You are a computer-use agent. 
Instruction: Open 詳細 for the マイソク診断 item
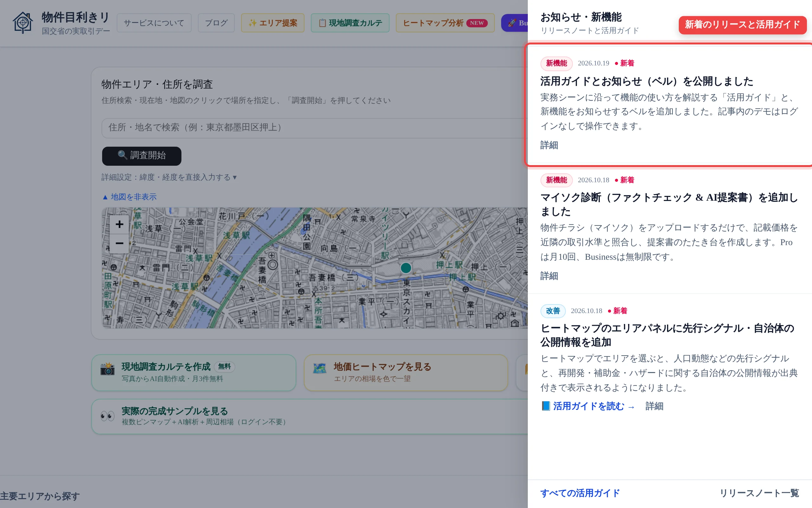click(549, 276)
